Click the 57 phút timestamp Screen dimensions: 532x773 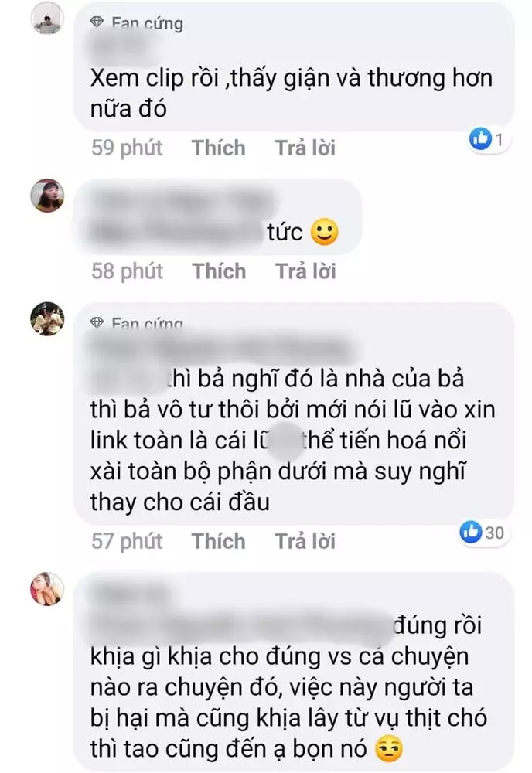pos(127,541)
